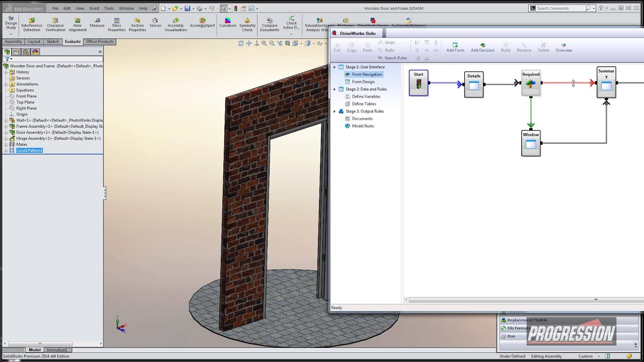This screenshot has height=362, width=644.
Task: Collapse Stage 1: User Interface node
Action: (334, 67)
